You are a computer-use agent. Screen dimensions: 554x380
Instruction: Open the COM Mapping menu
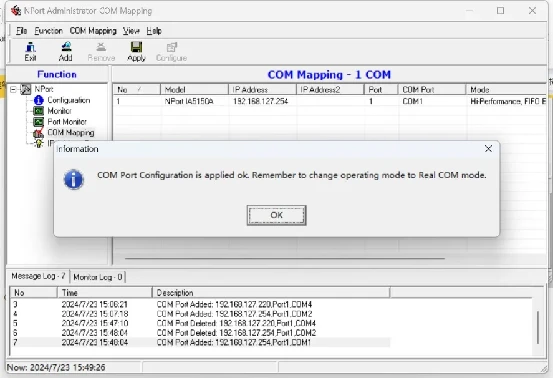pos(93,31)
